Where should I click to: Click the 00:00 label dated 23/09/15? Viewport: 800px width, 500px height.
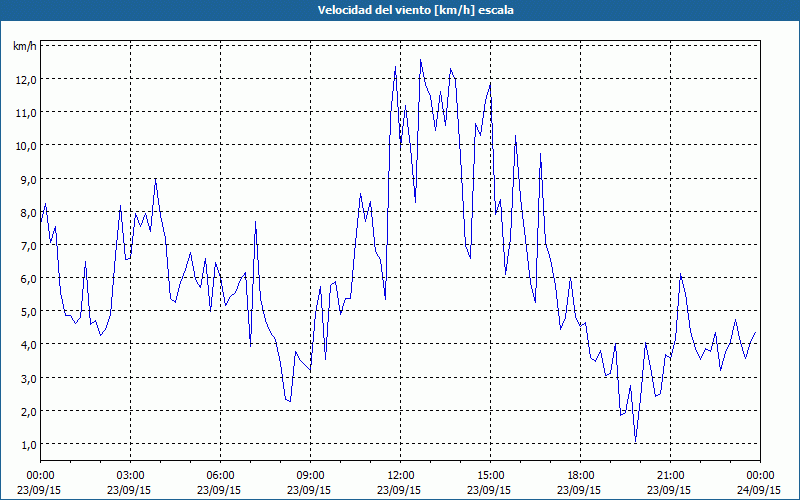(41, 475)
